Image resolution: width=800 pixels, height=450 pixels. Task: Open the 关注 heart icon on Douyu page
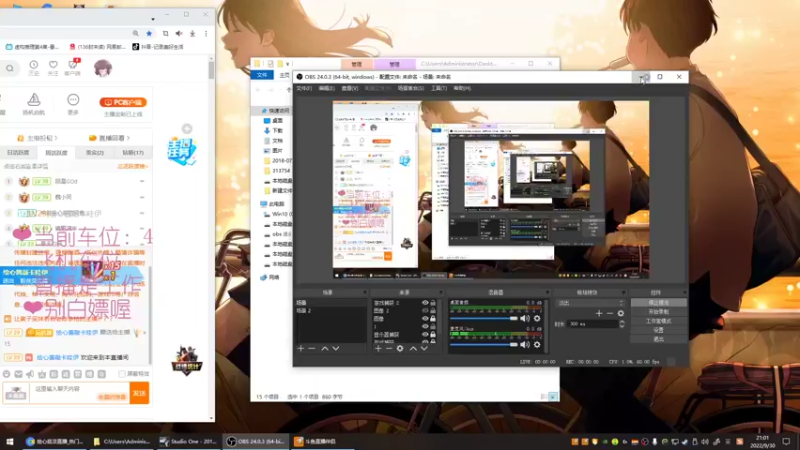click(x=53, y=65)
